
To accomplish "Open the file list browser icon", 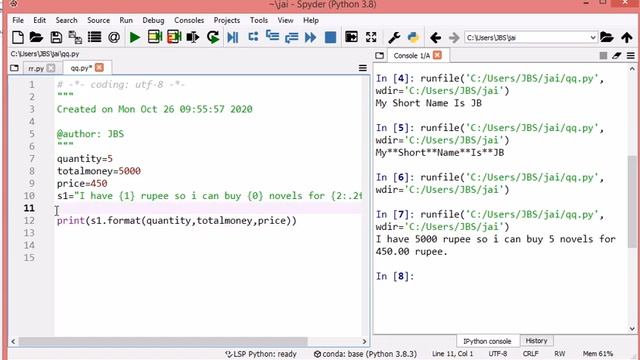I will [x=94, y=38].
